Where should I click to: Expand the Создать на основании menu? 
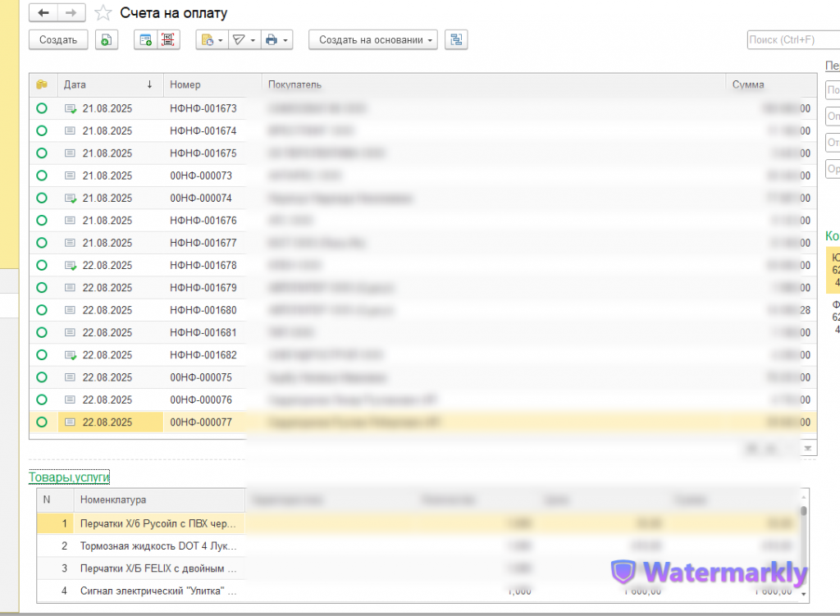373,40
